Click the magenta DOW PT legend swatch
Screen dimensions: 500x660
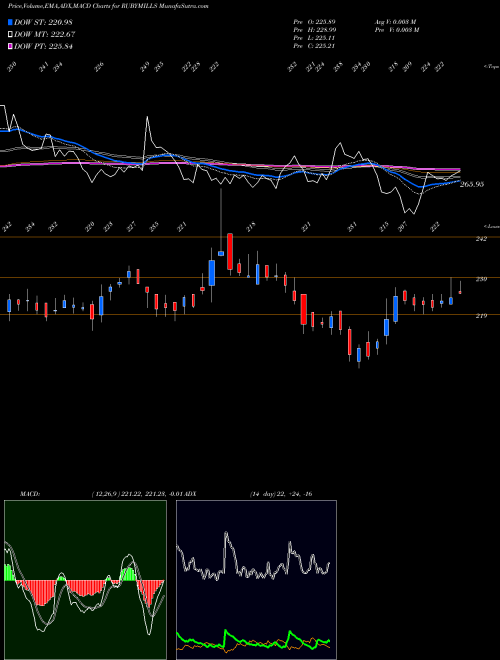pyautogui.click(x=10, y=46)
